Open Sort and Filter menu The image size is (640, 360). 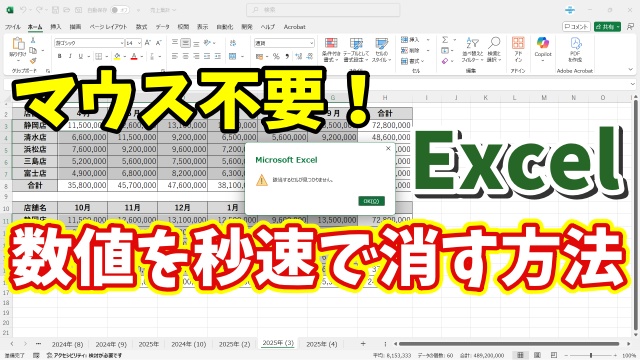pyautogui.click(x=472, y=50)
